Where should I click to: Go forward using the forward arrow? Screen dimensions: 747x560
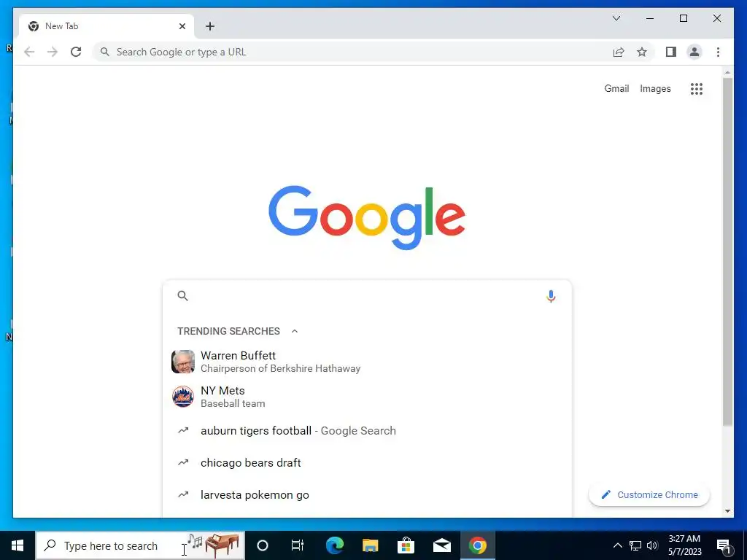(53, 52)
